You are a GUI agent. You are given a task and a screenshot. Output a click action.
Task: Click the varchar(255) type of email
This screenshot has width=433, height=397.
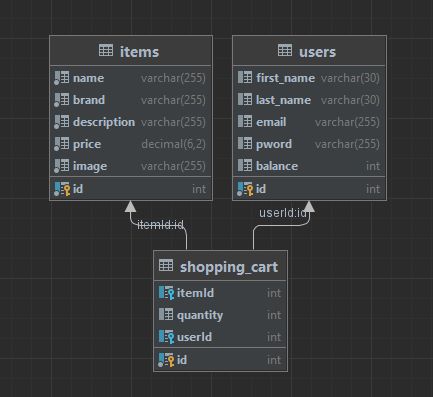click(347, 122)
